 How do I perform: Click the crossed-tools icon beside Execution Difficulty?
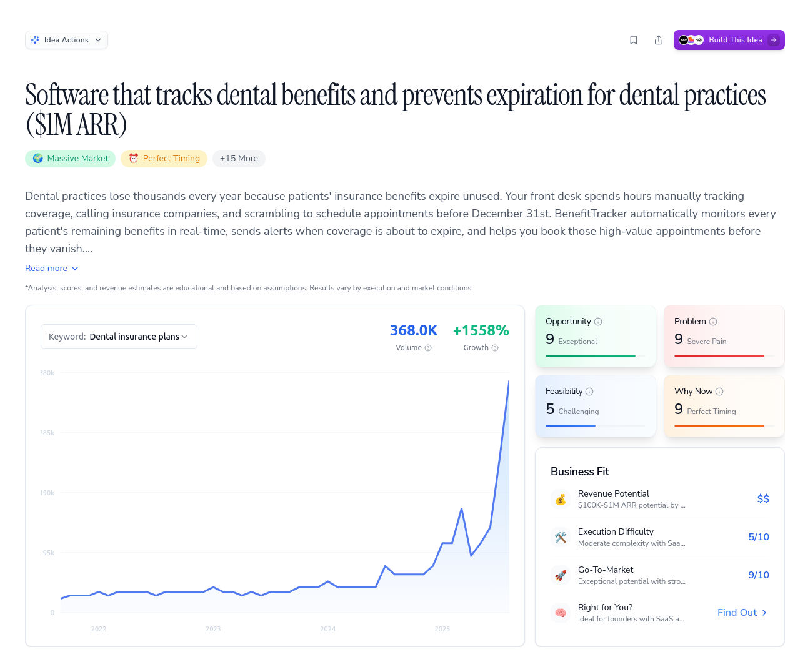561,537
